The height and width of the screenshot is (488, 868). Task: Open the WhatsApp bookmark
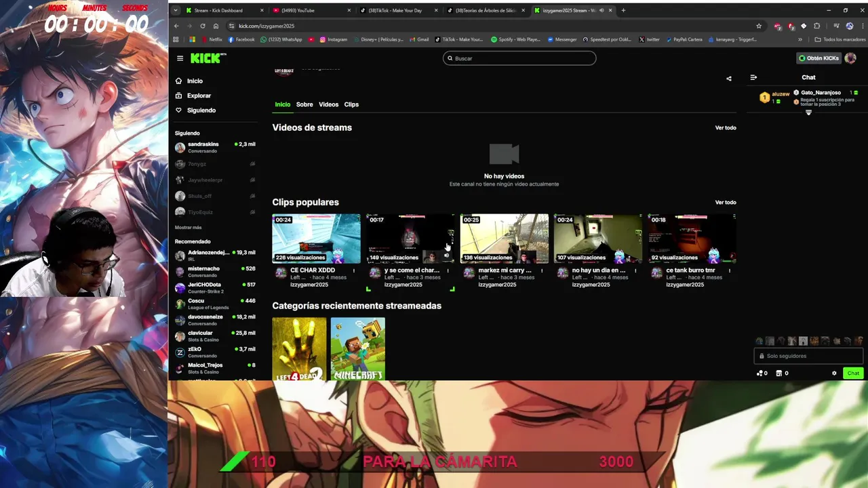281,39
